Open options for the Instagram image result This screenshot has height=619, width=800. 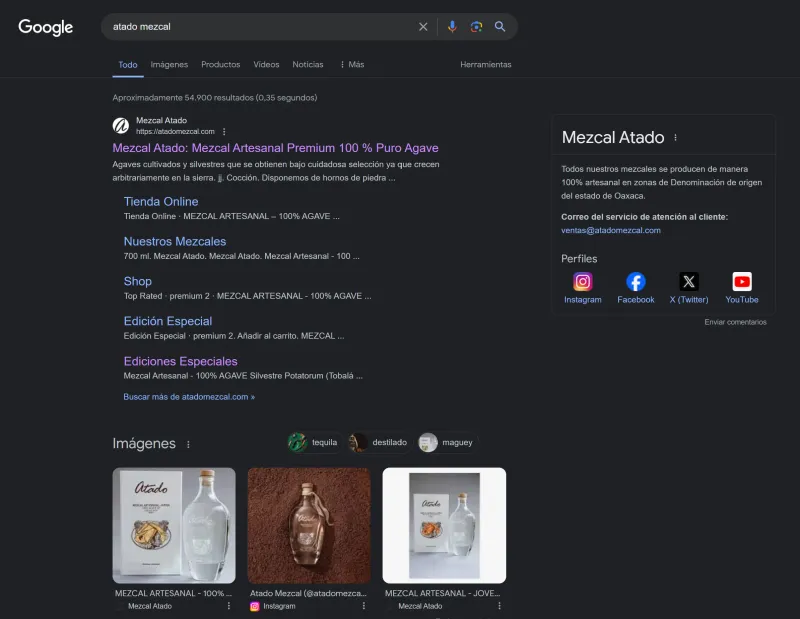[364, 606]
